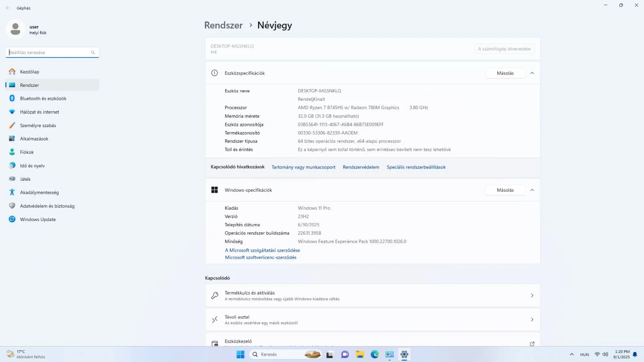
Task: Click A számítógép átnevezése button
Action: 504,49
